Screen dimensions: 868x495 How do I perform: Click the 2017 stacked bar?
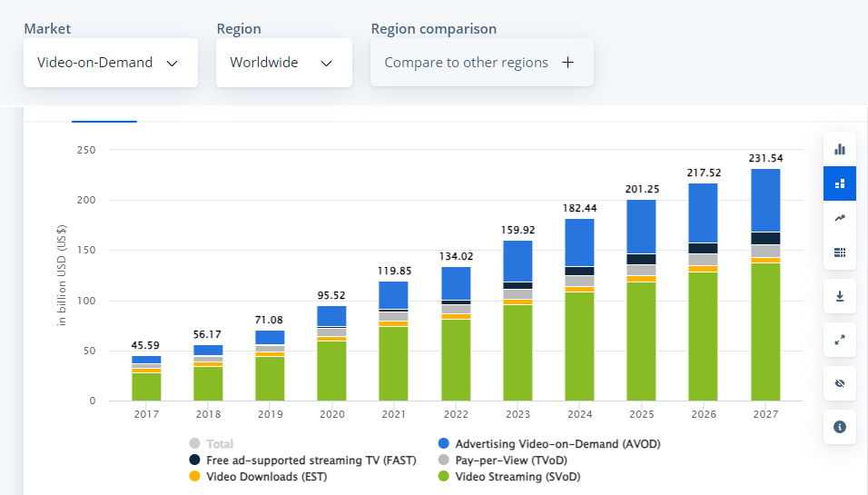(x=146, y=378)
